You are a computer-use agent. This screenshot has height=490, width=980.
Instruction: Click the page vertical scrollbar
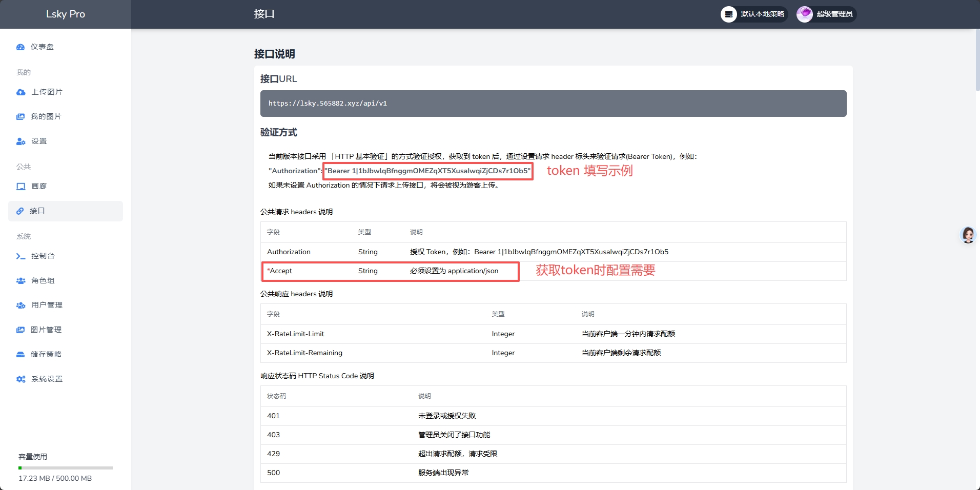(x=977, y=60)
